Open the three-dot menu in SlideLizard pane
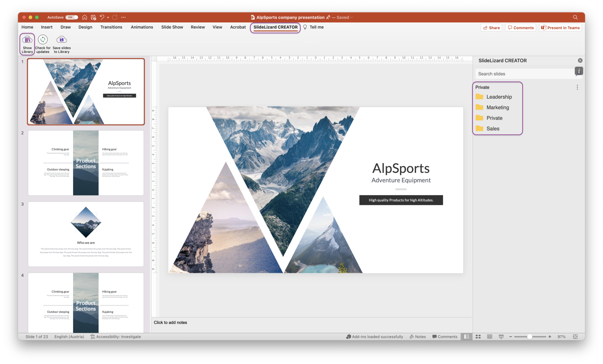Screen dimensions: 603x364 [x=577, y=87]
